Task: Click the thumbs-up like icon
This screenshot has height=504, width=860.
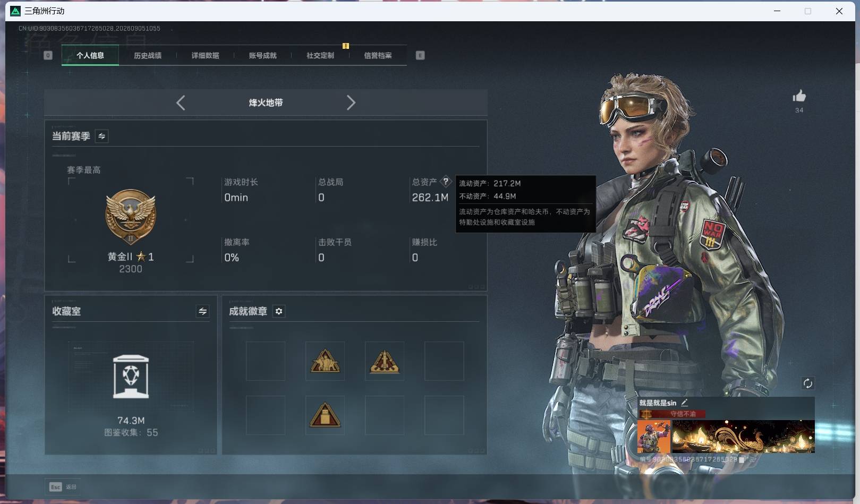Action: [x=799, y=96]
